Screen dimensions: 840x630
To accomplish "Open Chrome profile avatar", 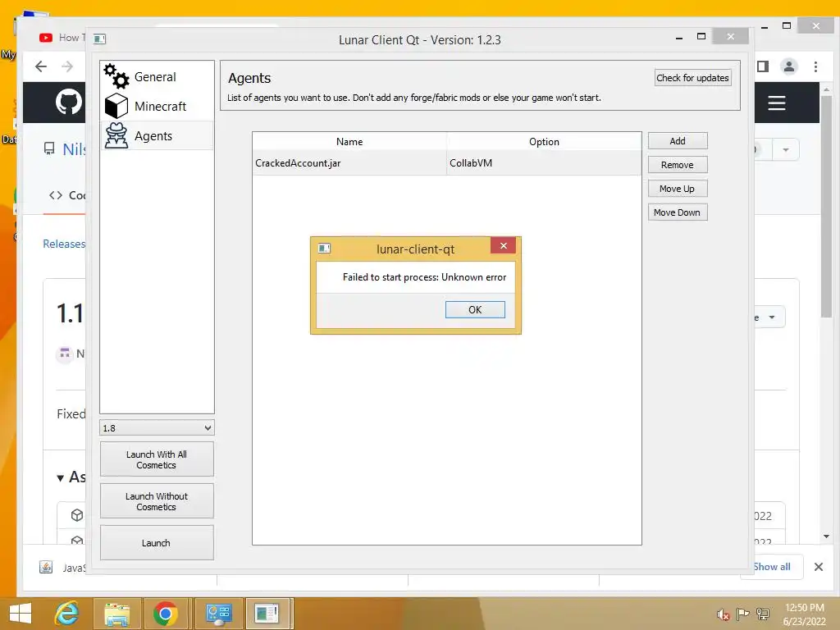I will (x=788, y=66).
